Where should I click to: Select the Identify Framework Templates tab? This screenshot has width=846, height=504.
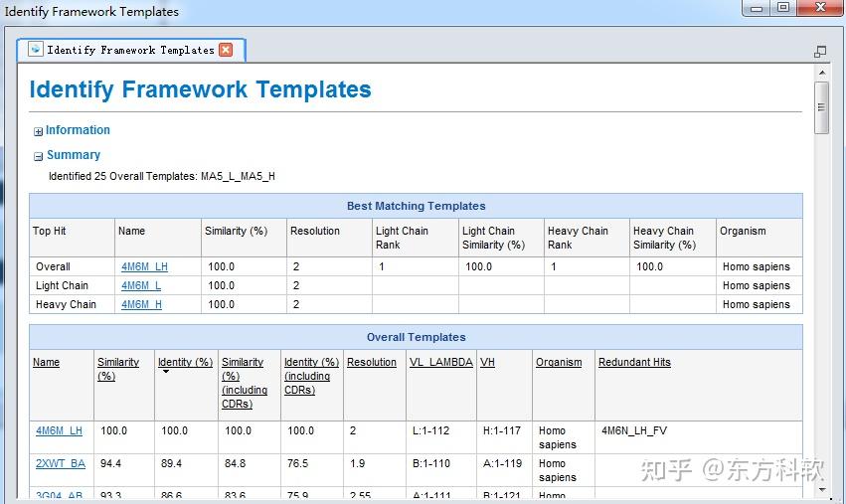131,50
